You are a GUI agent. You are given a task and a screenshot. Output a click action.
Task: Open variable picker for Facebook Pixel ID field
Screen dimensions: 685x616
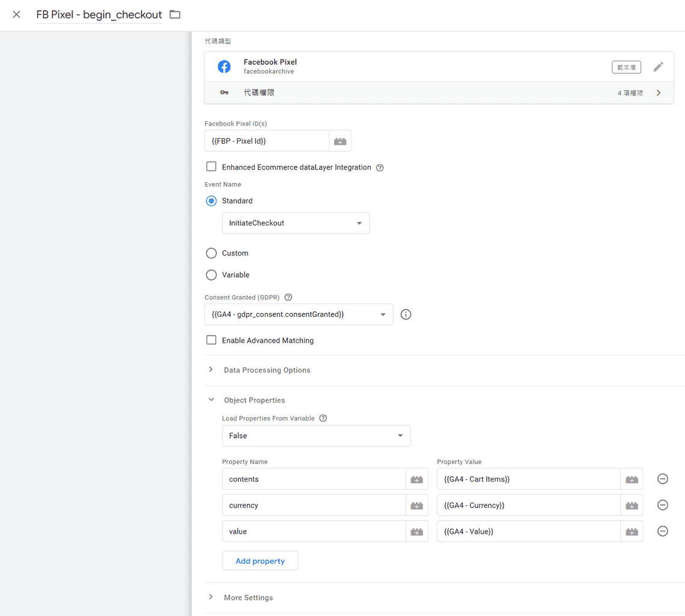point(340,141)
